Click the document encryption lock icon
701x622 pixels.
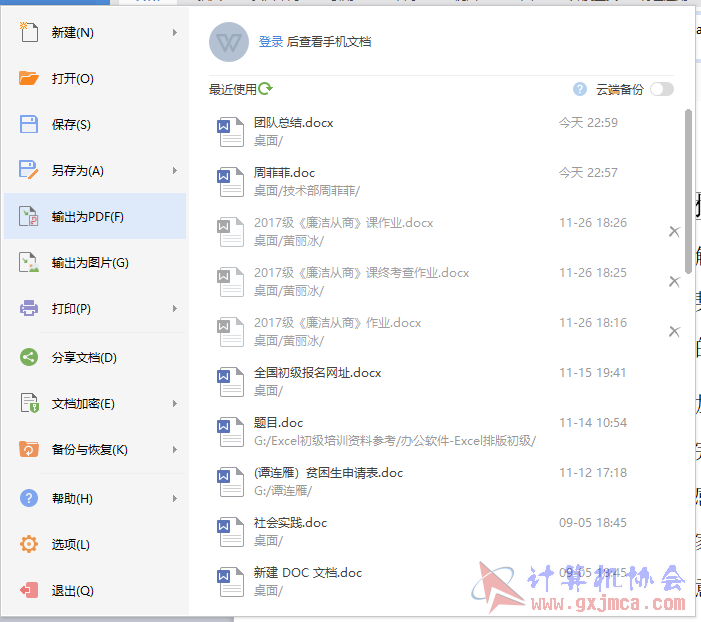point(29,403)
